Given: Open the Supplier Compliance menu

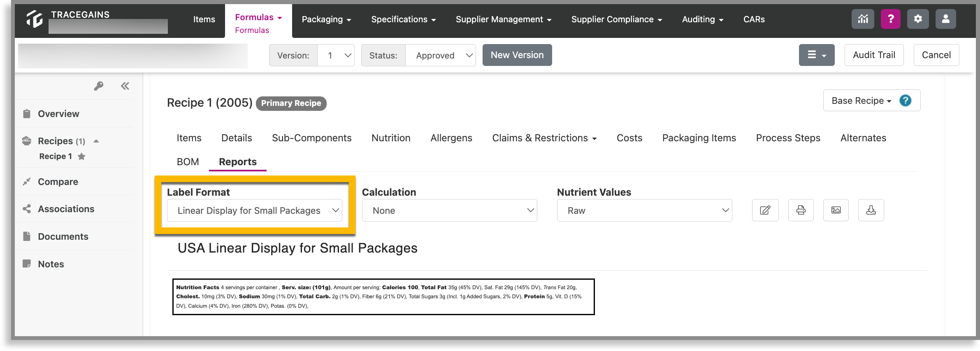Looking at the screenshot, I should (617, 19).
